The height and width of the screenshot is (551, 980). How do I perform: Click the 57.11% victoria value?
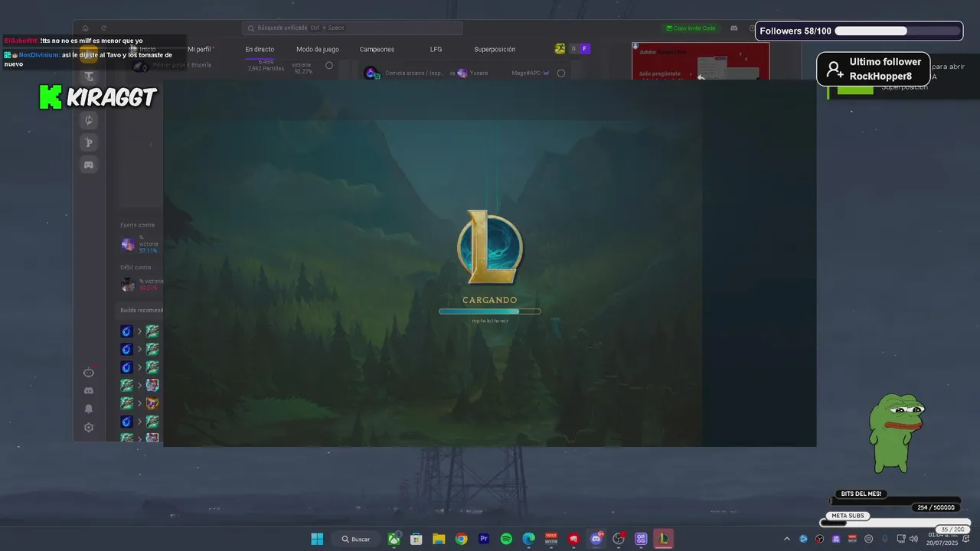pos(149,251)
